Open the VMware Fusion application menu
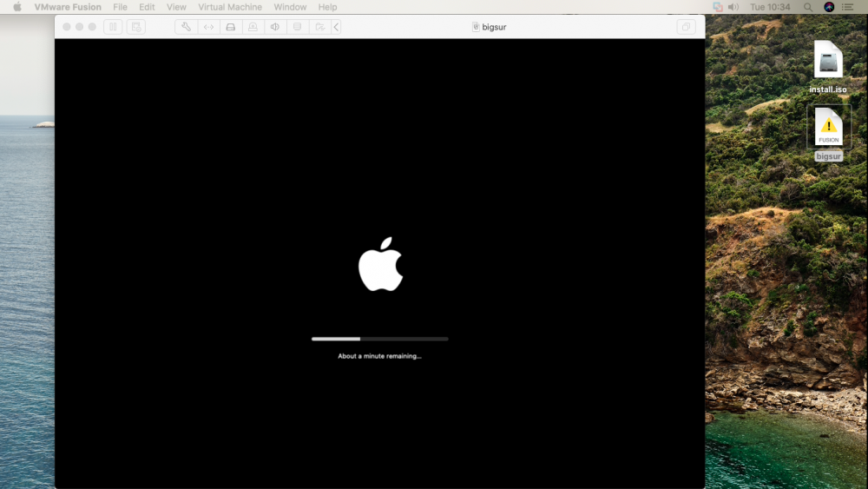The height and width of the screenshot is (489, 868). [x=68, y=7]
